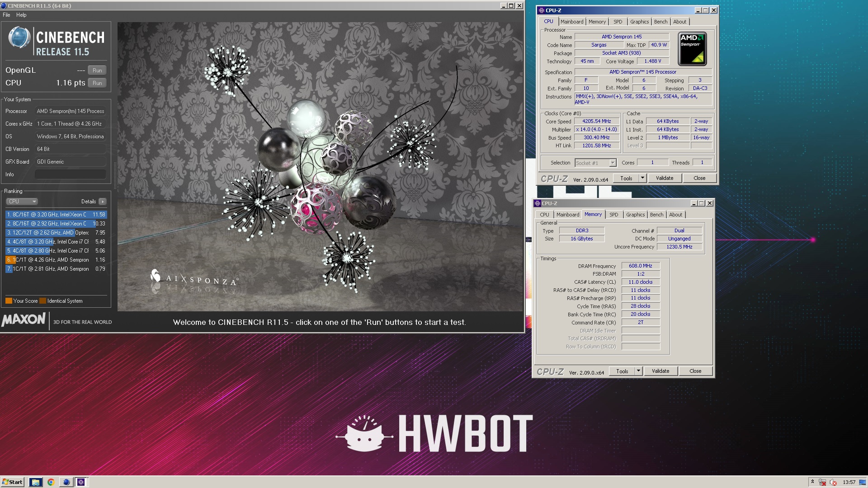868x488 pixels.
Task: Open Bench tab in upper CPU-Z window
Action: pos(660,22)
